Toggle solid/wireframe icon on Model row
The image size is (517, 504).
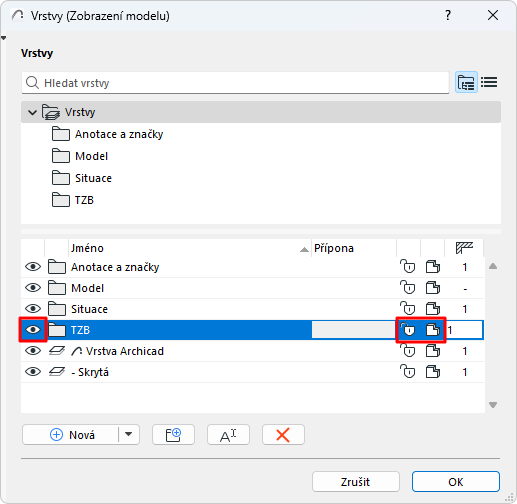pos(433,288)
